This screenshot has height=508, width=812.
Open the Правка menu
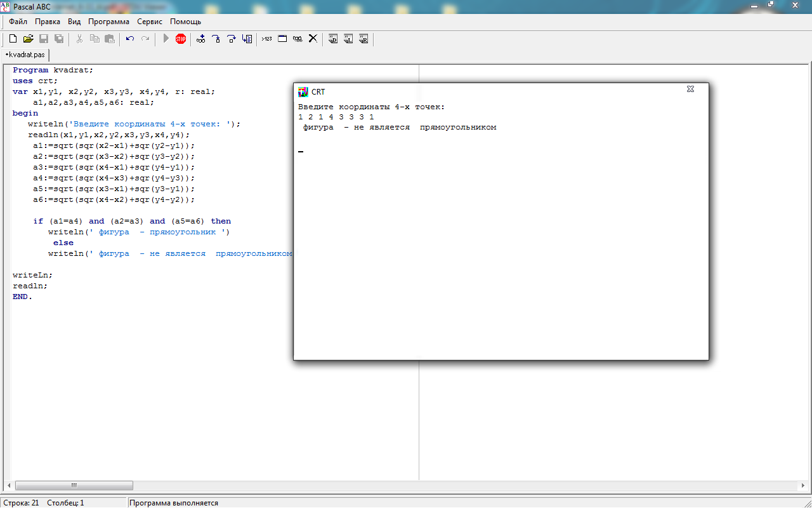48,21
